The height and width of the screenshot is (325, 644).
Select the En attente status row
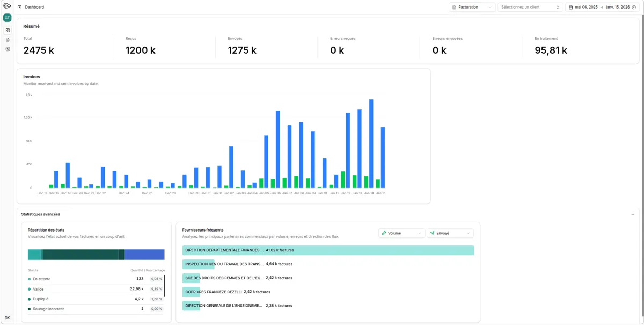tap(96, 279)
